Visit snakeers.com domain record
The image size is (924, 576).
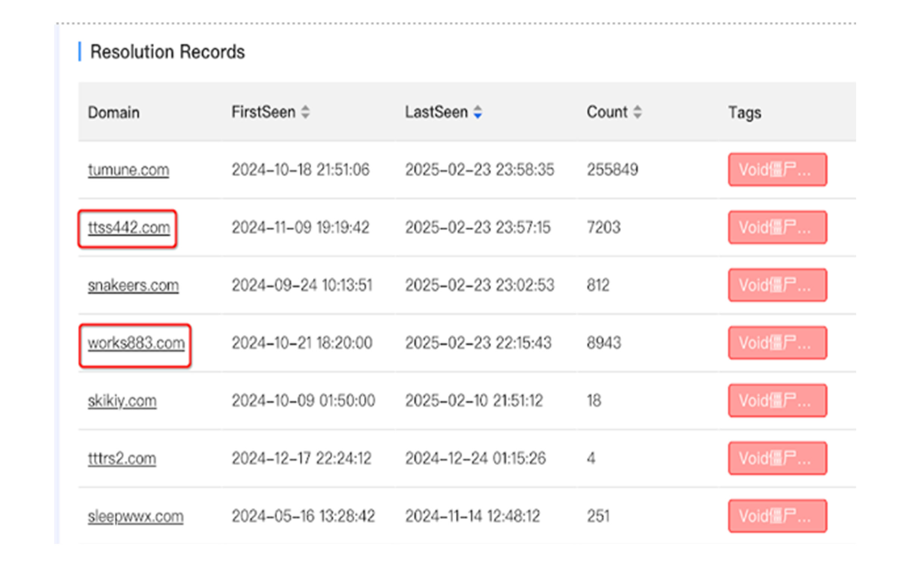coord(133,285)
